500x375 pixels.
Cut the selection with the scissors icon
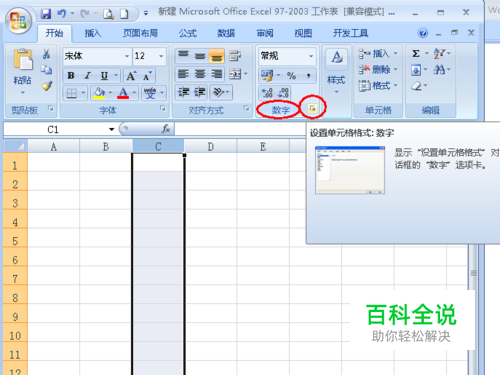point(46,54)
